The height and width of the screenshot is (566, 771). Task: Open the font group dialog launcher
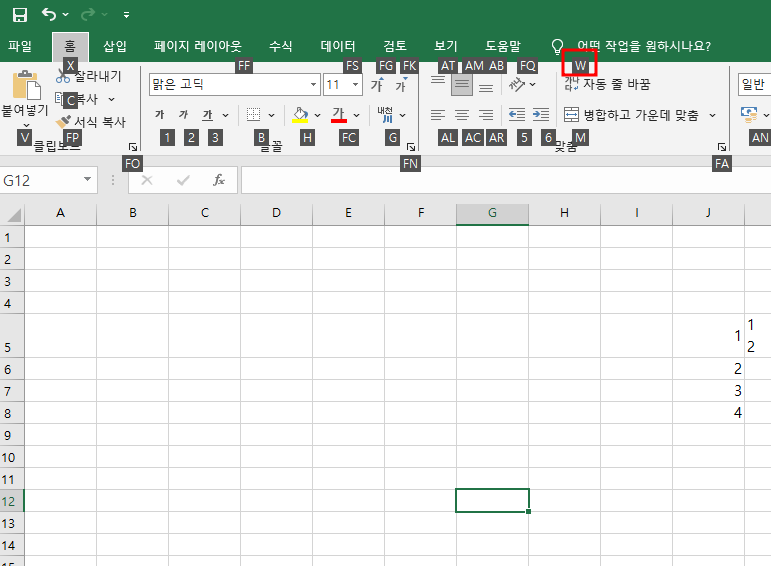(x=411, y=147)
